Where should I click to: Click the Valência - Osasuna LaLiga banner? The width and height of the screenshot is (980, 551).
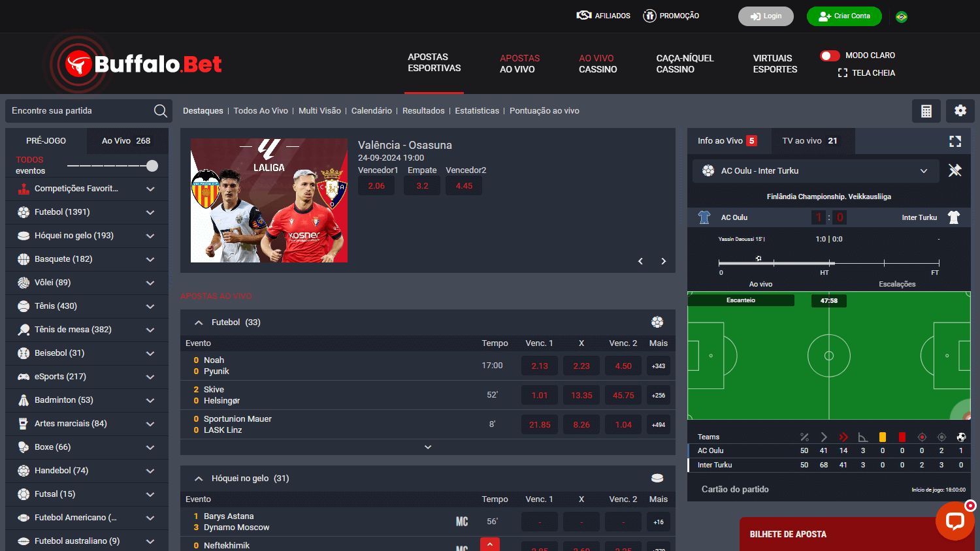pos(269,200)
